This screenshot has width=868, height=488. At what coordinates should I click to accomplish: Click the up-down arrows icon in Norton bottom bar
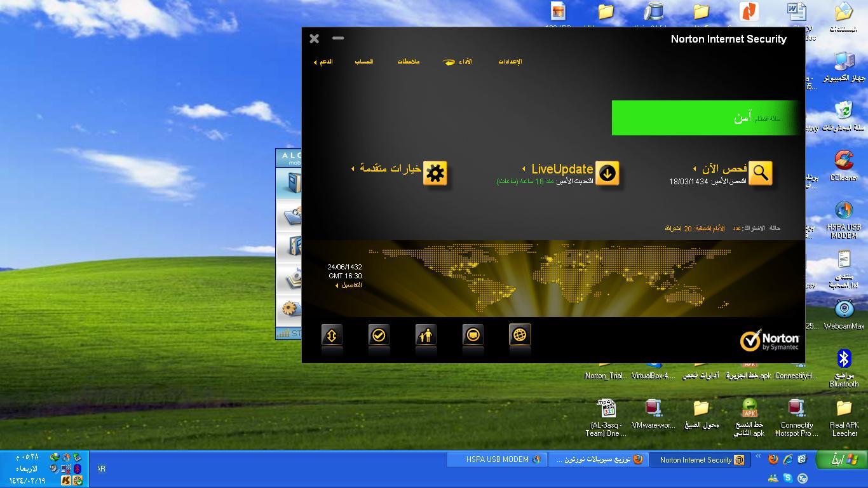(332, 335)
